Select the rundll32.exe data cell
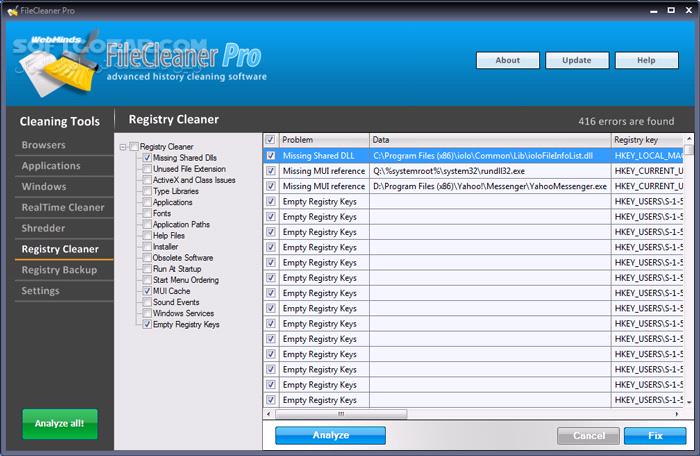Viewport: 700px width, 456px height. click(x=490, y=171)
